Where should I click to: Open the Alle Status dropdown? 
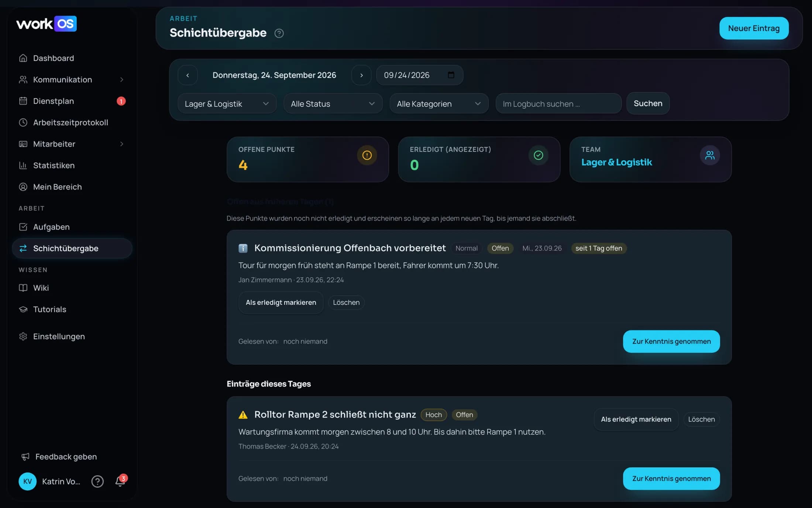click(x=333, y=104)
